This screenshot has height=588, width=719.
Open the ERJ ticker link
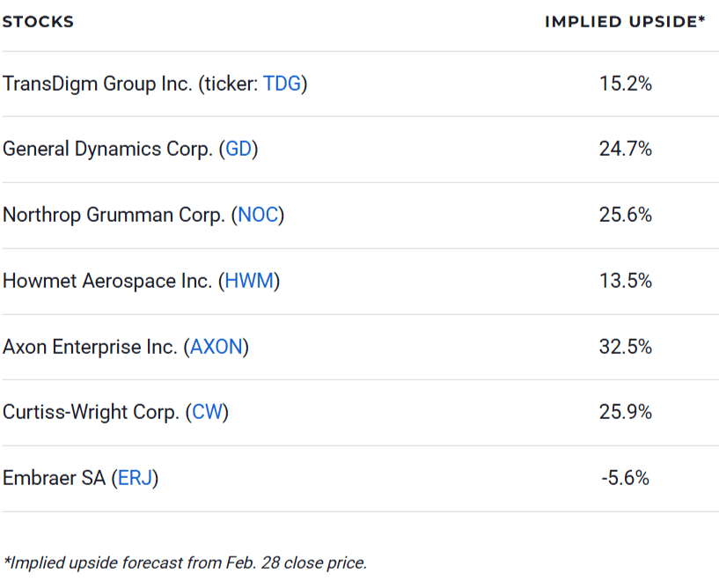click(135, 478)
